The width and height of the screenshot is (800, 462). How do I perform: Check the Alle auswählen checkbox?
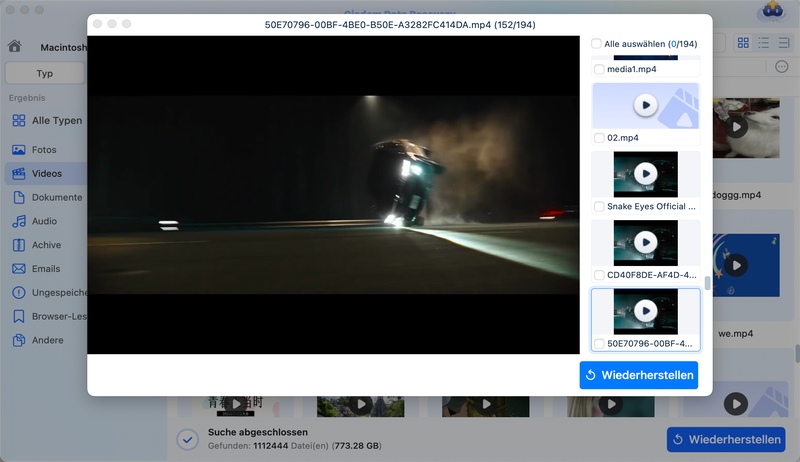point(596,43)
